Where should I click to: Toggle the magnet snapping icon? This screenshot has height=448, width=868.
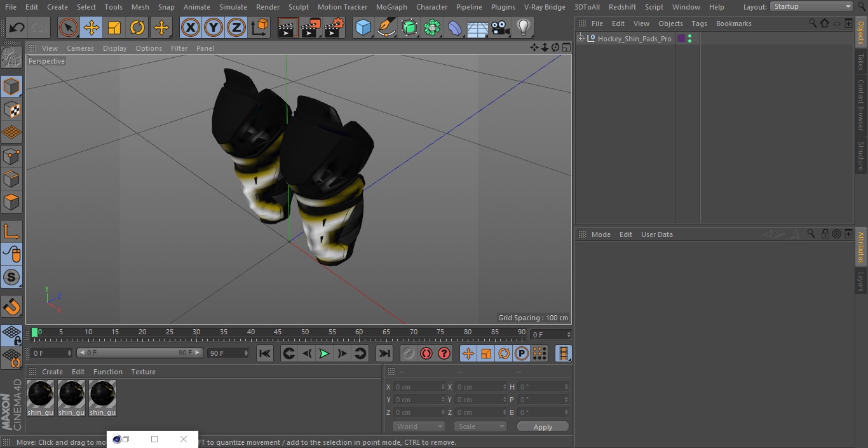[x=11, y=307]
